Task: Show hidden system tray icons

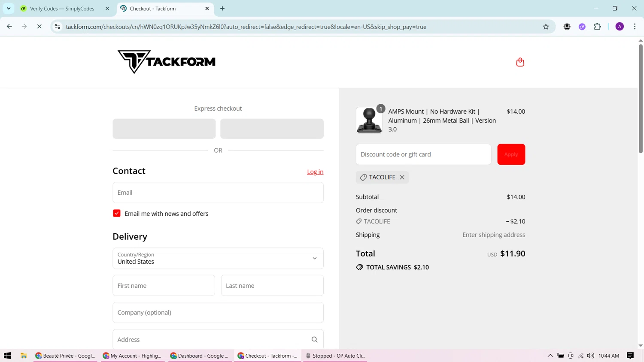Action: [550, 356]
